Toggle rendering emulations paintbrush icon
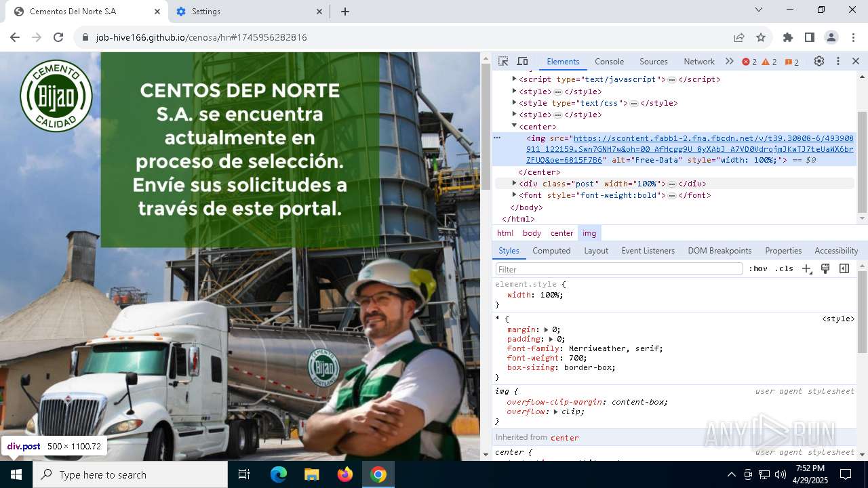The height and width of the screenshot is (488, 868). point(825,269)
